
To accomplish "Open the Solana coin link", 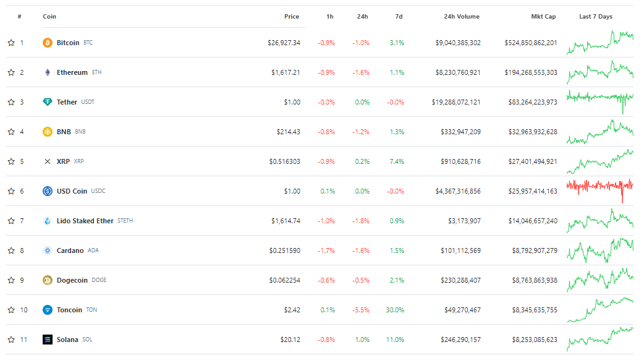I will pyautogui.click(x=67, y=340).
